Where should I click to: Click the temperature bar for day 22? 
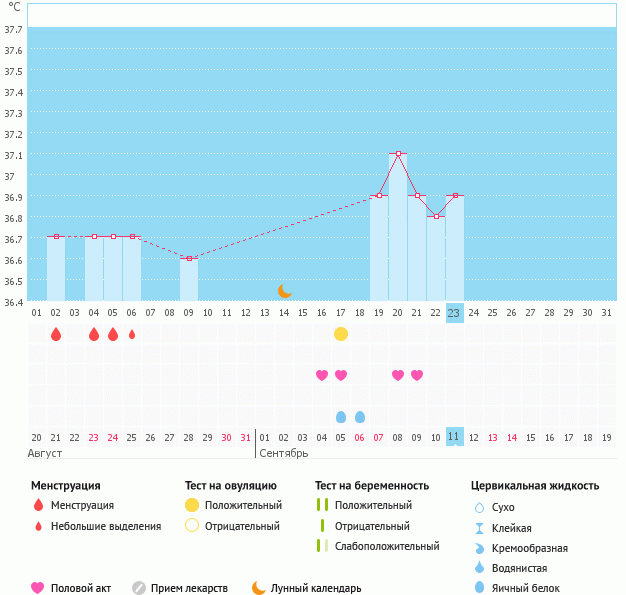pos(436,258)
